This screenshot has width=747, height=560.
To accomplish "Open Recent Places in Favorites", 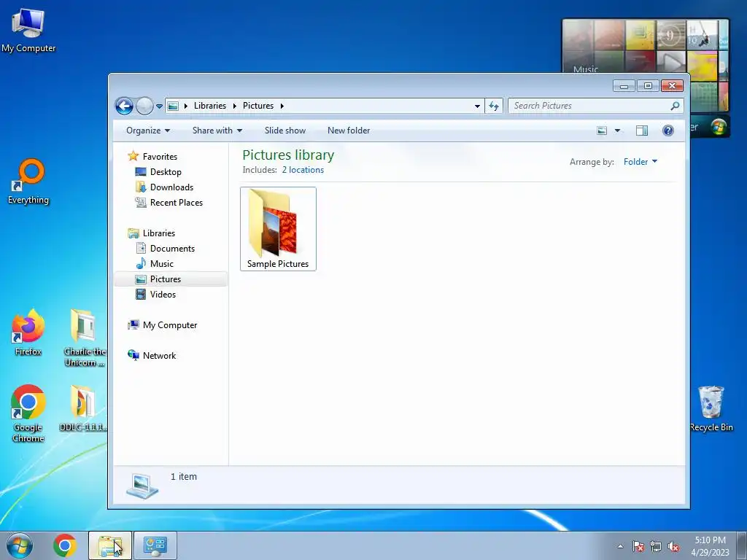I will click(177, 203).
